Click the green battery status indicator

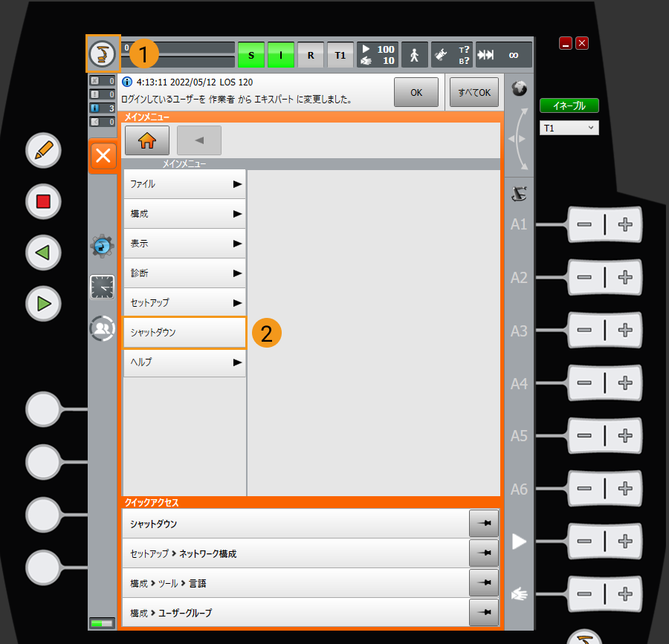(103, 623)
